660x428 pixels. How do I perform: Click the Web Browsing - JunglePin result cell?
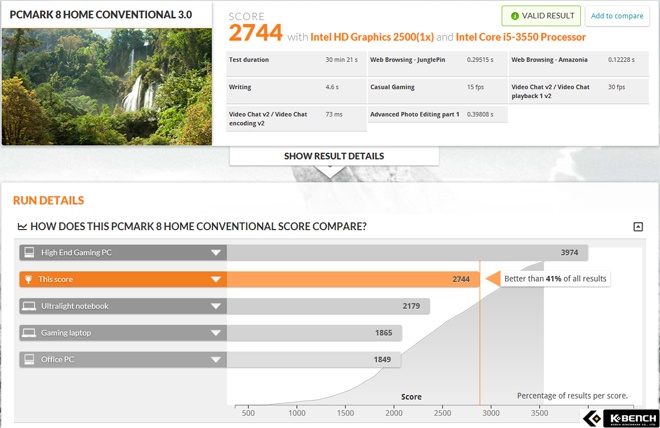point(438,64)
